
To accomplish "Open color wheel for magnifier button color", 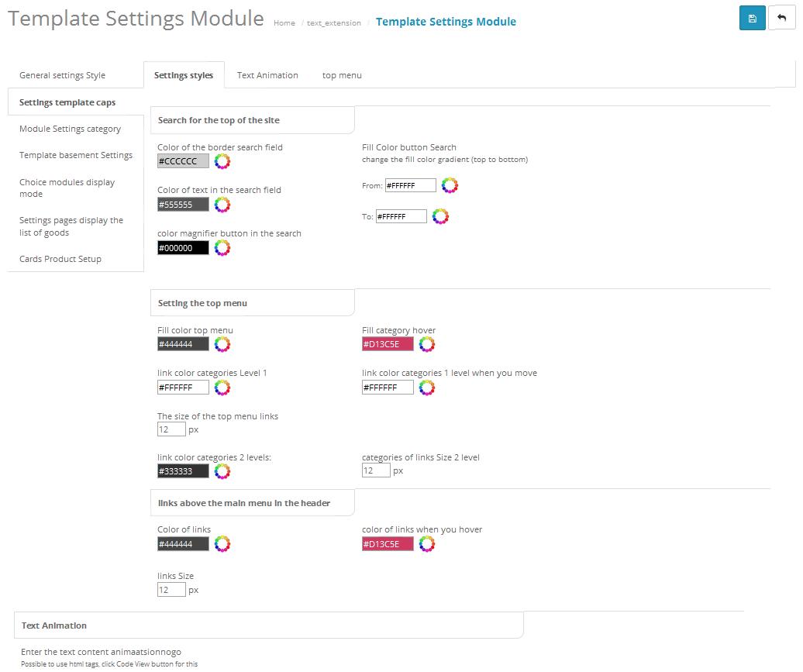I will coord(222,248).
